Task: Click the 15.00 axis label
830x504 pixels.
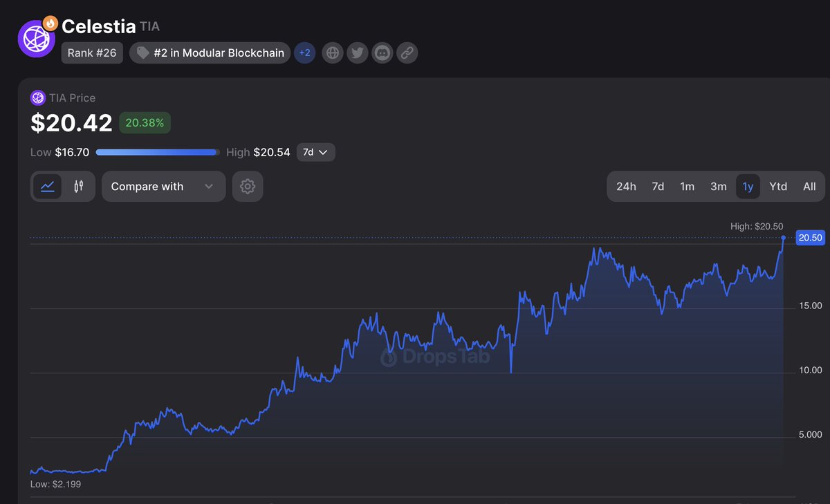Action: 810,306
